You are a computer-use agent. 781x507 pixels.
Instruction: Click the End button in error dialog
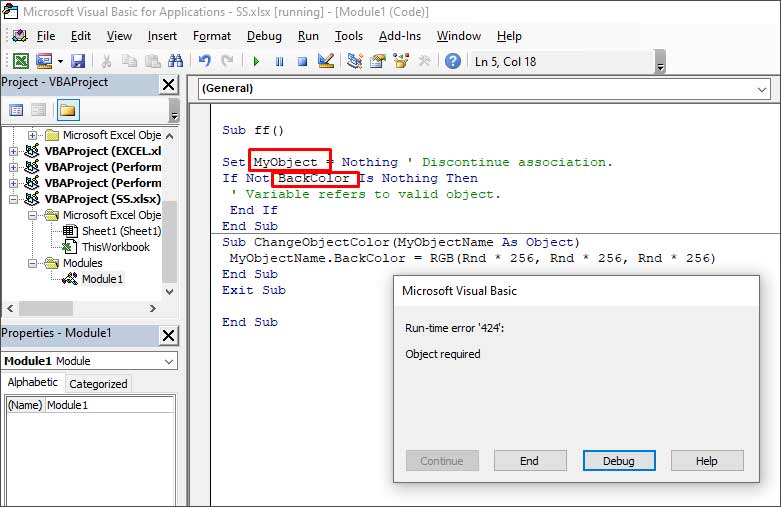click(529, 461)
